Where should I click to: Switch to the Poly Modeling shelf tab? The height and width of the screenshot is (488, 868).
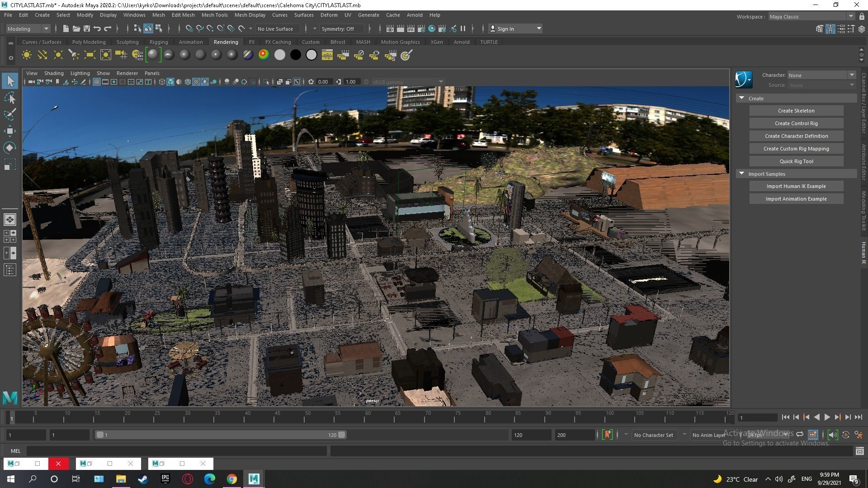tap(89, 42)
